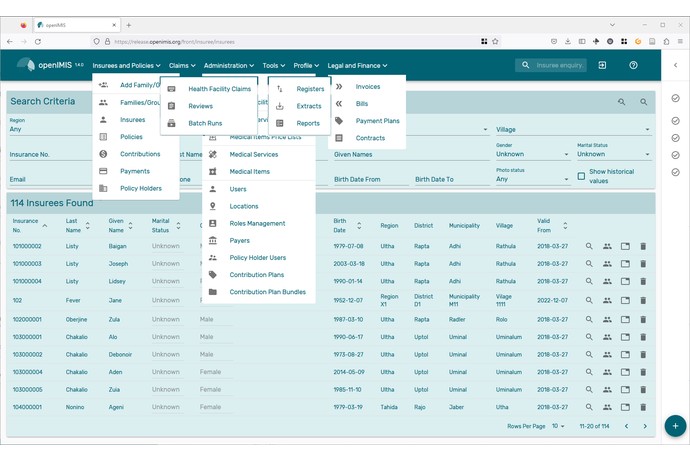Toggle Show historical values checkbox
Screen dimensions: 690x460
click(581, 176)
